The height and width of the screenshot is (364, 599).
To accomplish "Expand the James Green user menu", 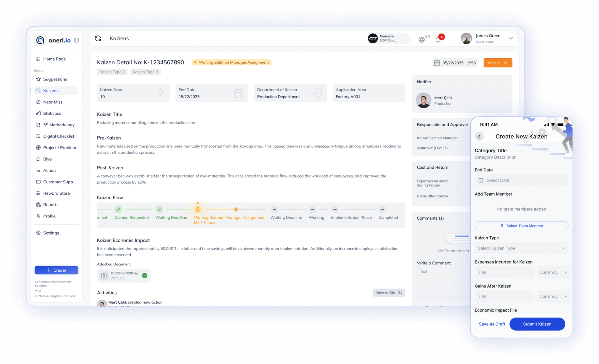I will point(510,38).
